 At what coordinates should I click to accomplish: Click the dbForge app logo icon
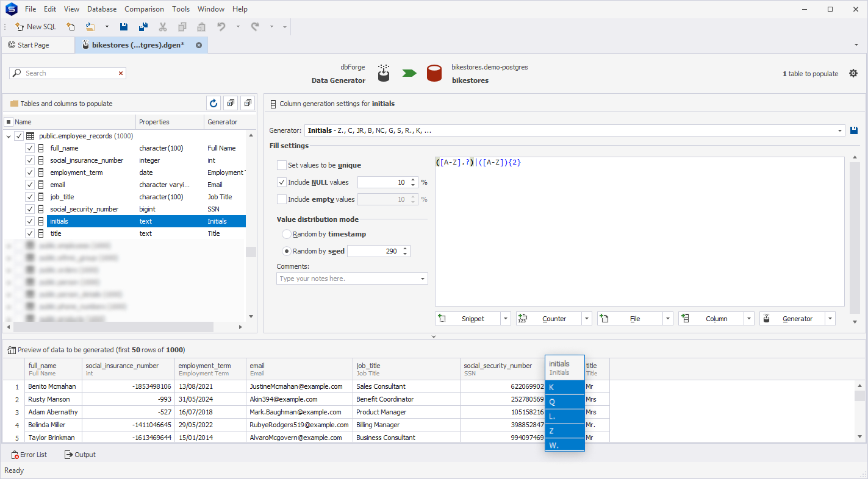point(12,9)
